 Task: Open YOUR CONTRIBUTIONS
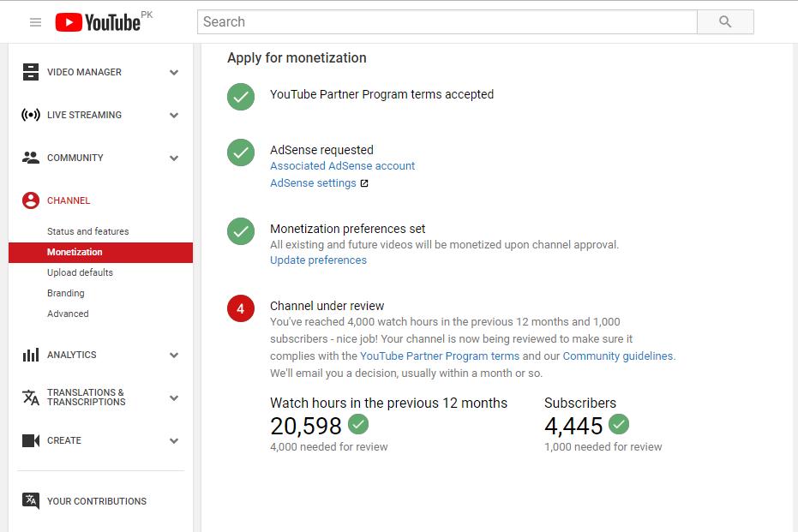(97, 501)
